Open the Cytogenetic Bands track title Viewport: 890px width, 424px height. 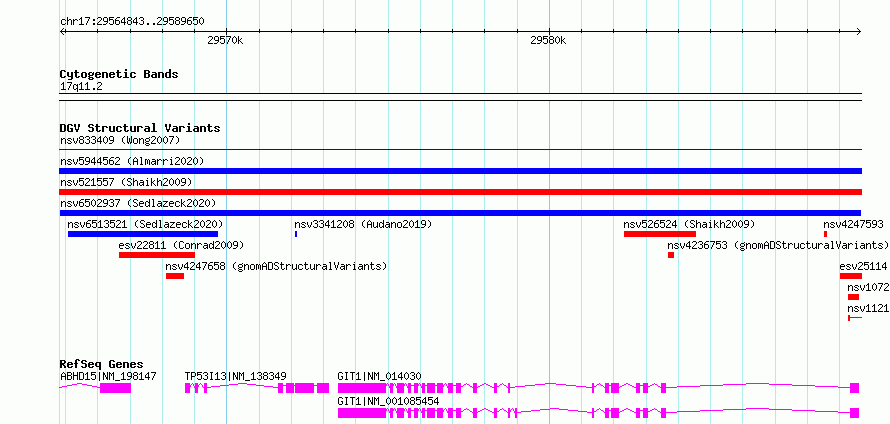click(x=119, y=74)
